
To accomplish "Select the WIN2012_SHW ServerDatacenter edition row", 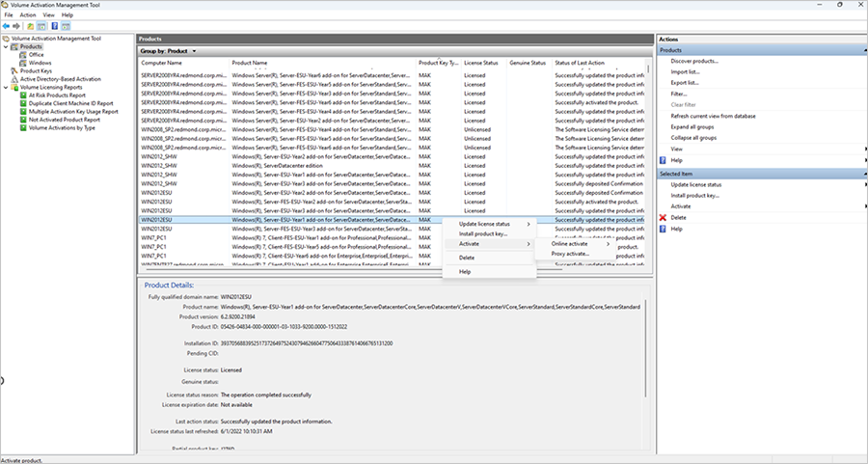I will pyautogui.click(x=392, y=166).
